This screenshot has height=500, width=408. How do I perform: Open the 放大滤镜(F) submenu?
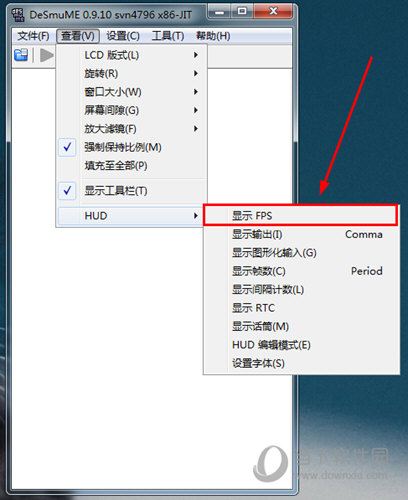(131, 129)
